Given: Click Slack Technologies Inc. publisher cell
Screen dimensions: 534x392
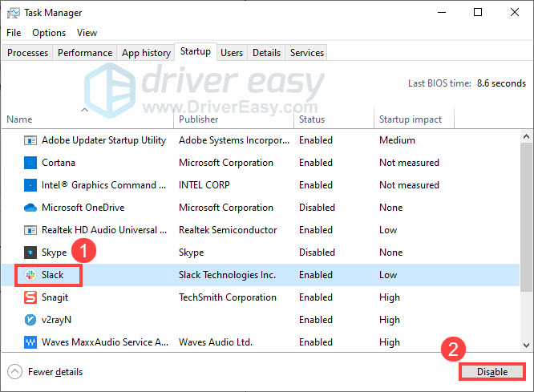Looking at the screenshot, I should tap(227, 275).
